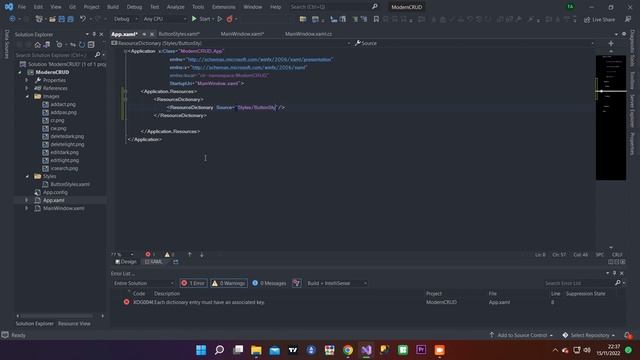The height and width of the screenshot is (360, 640).
Task: Click the up arrow previous issue icon
Action: [x=189, y=254]
